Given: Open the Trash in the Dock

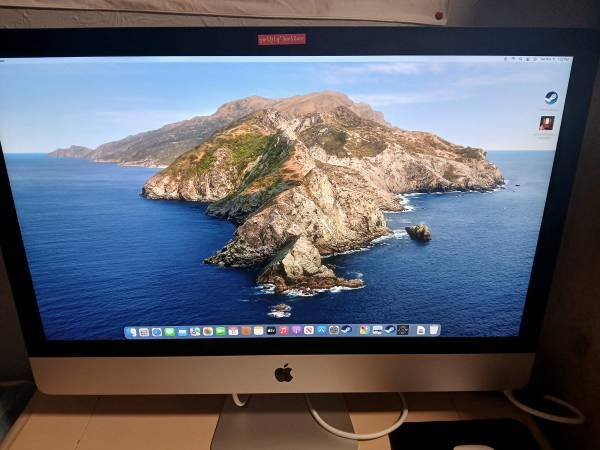Looking at the screenshot, I should point(434,332).
